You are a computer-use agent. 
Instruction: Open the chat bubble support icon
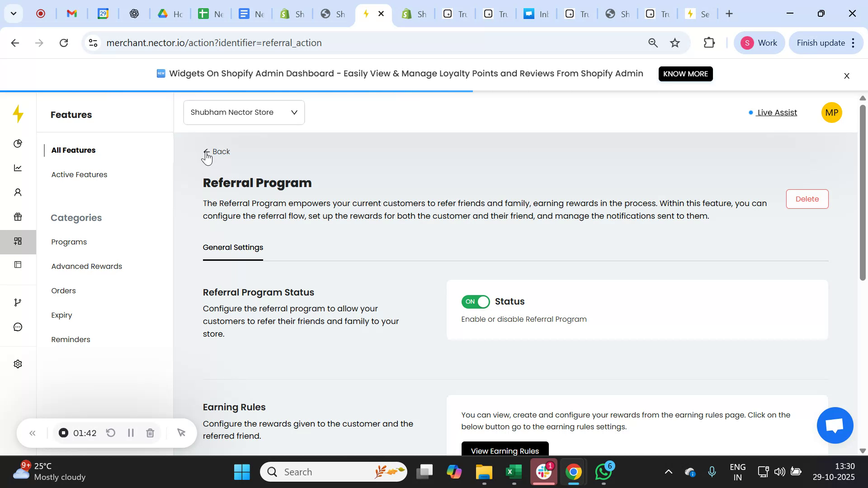tap(18, 327)
